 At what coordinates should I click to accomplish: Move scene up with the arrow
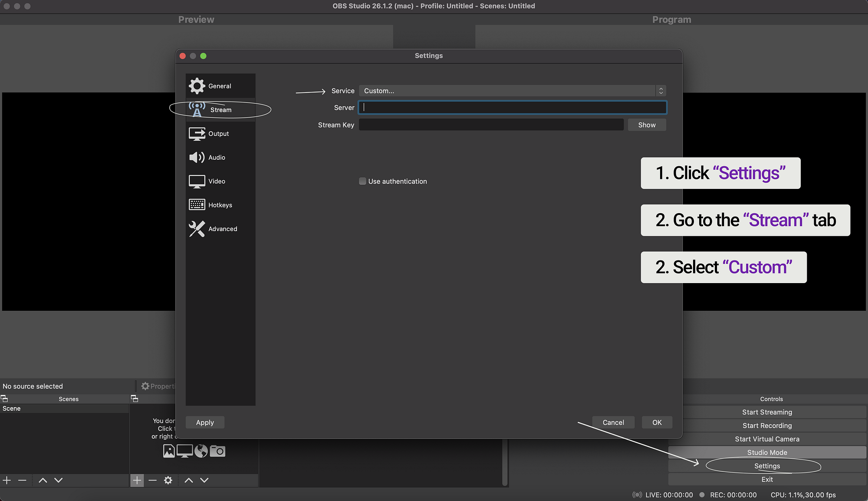pyautogui.click(x=43, y=480)
